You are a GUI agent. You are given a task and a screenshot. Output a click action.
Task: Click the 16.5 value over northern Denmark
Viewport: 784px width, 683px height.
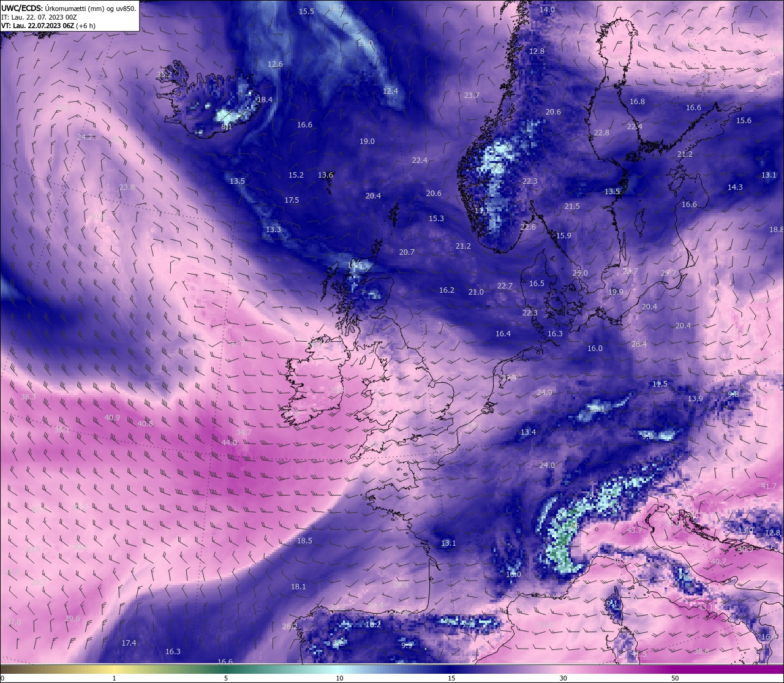pos(537,284)
